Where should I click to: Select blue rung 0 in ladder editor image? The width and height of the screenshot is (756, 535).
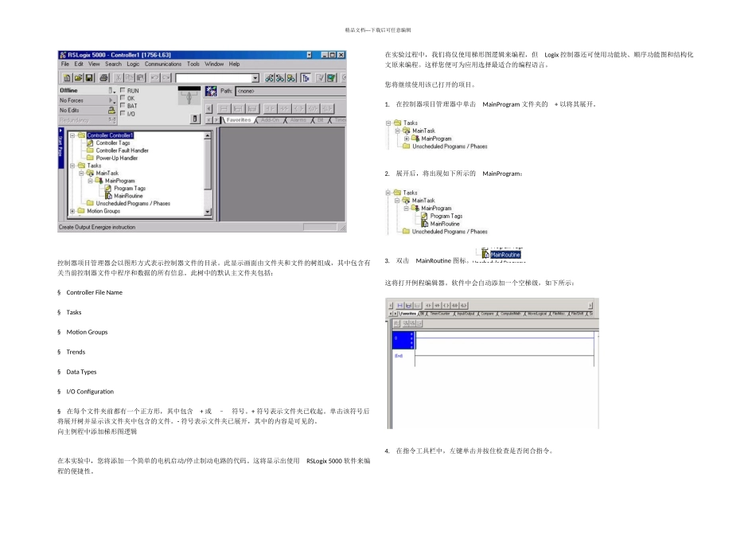[x=403, y=340]
